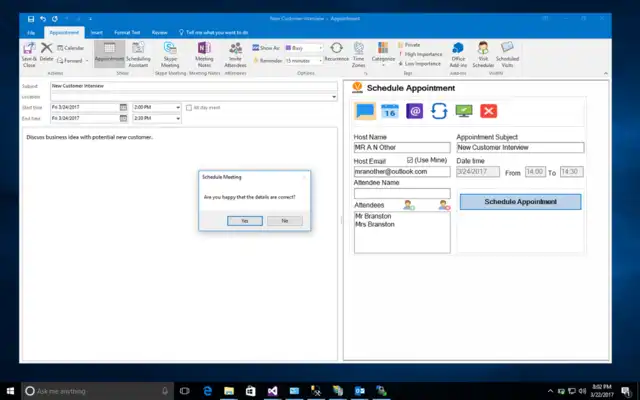Open the 2:00 PM start time dropdown
The height and width of the screenshot is (400, 640).
178,107
